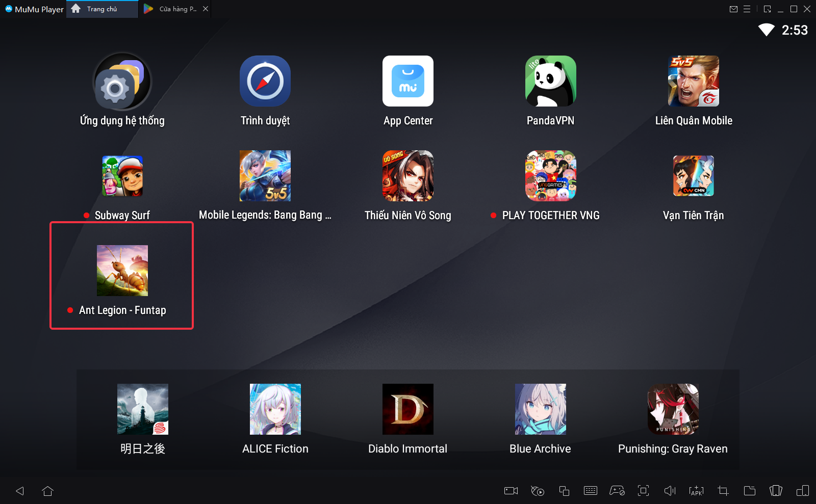The height and width of the screenshot is (504, 816).
Task: Open the Ứng dụng hệ thống folder
Action: (122, 82)
